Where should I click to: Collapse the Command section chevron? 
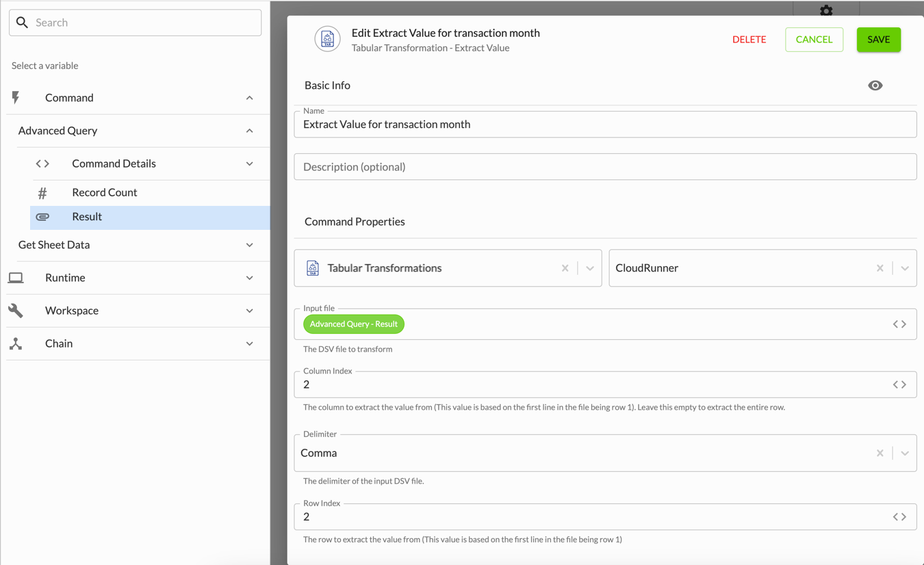249,98
